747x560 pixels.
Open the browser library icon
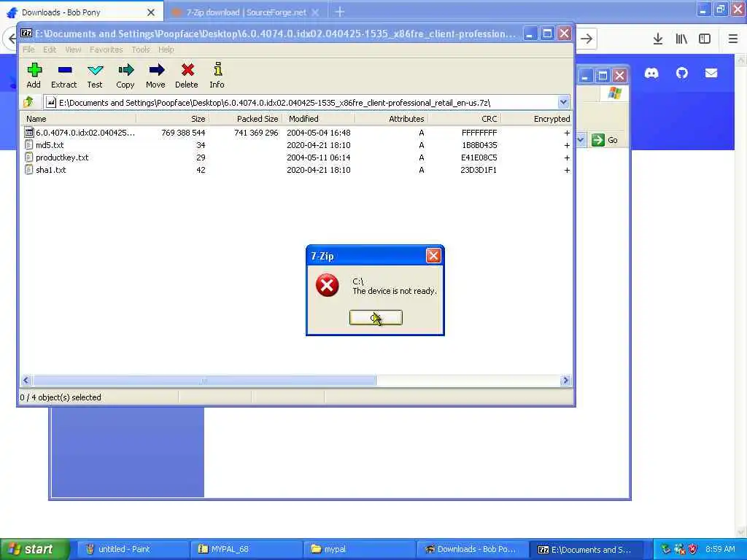(x=681, y=39)
